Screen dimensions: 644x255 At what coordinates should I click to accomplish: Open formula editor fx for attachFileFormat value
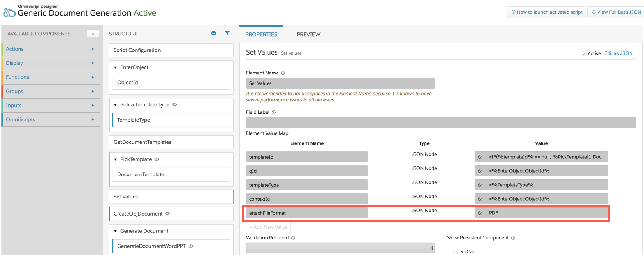pyautogui.click(x=480, y=213)
